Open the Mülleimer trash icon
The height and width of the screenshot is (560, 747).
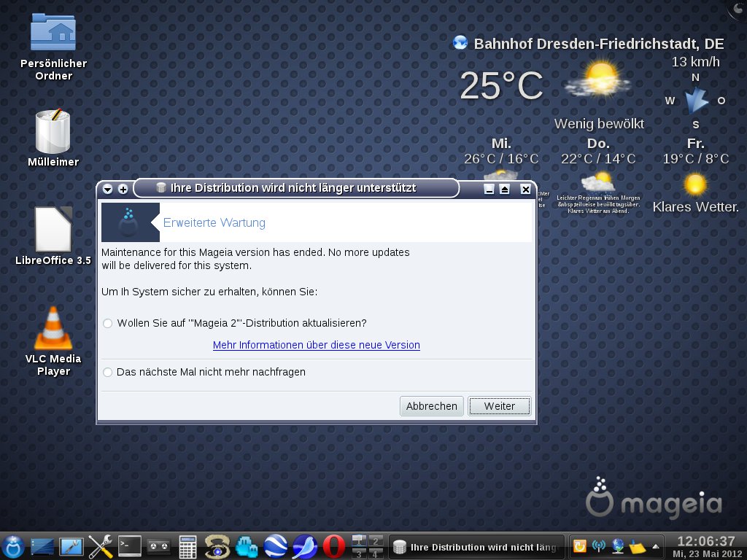[53, 138]
